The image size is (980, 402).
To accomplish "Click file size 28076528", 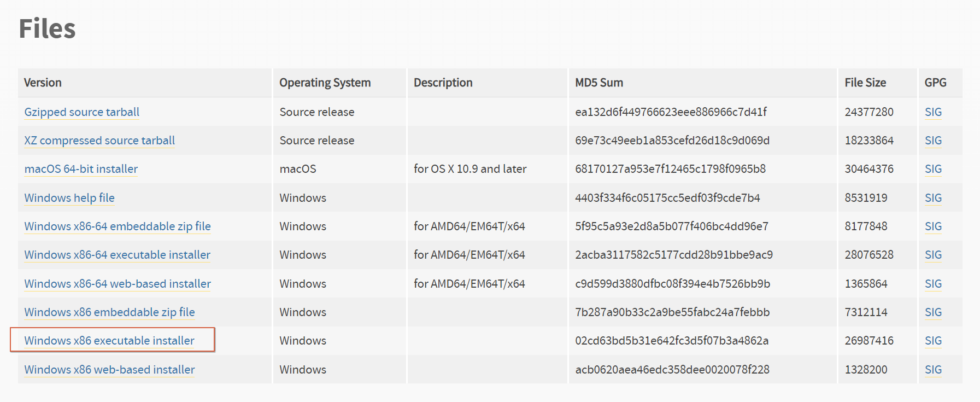I will click(x=869, y=255).
